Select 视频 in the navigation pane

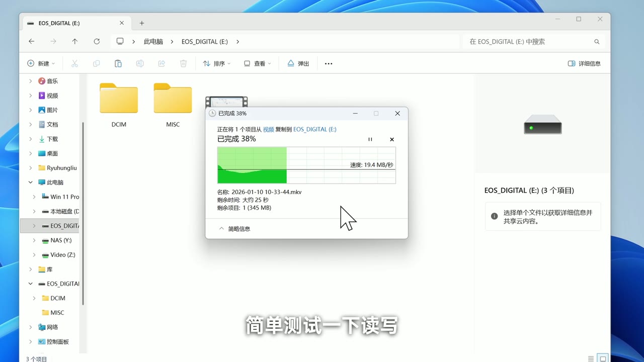point(52,96)
